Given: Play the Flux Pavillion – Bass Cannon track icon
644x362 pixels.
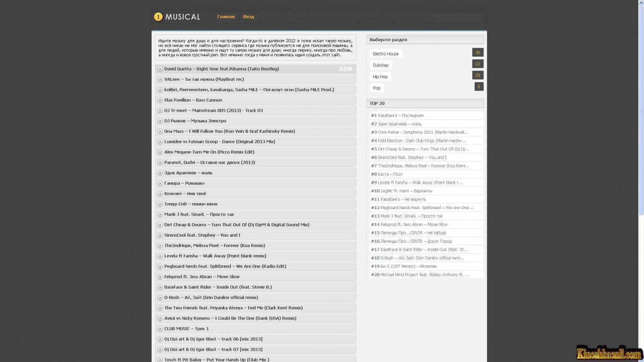Looking at the screenshot, I should pos(160,100).
